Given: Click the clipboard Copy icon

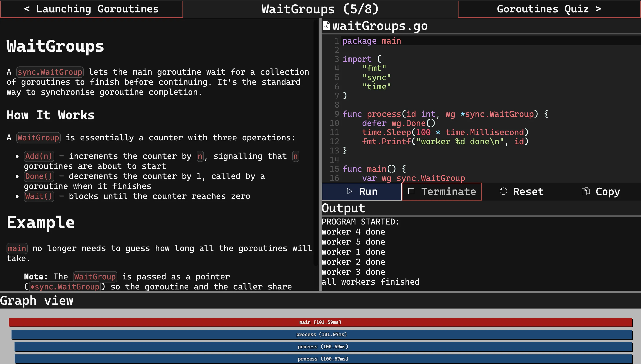Looking at the screenshot, I should tap(585, 191).
